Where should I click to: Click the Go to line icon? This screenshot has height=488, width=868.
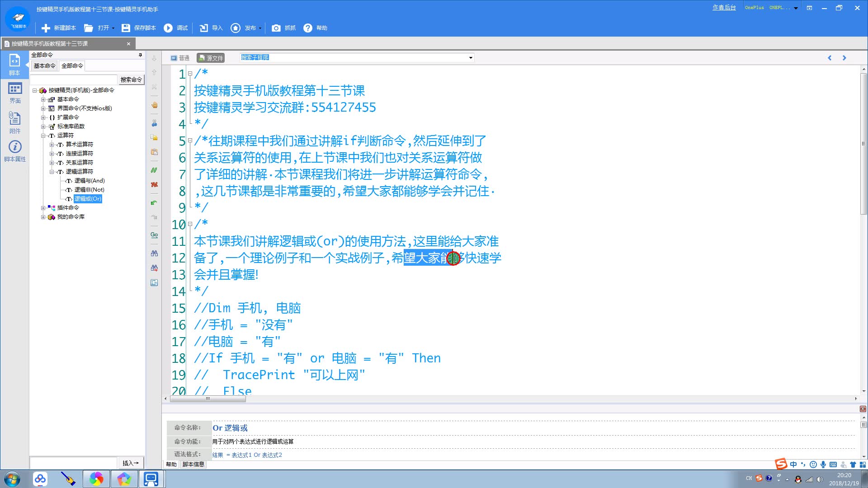tap(154, 235)
